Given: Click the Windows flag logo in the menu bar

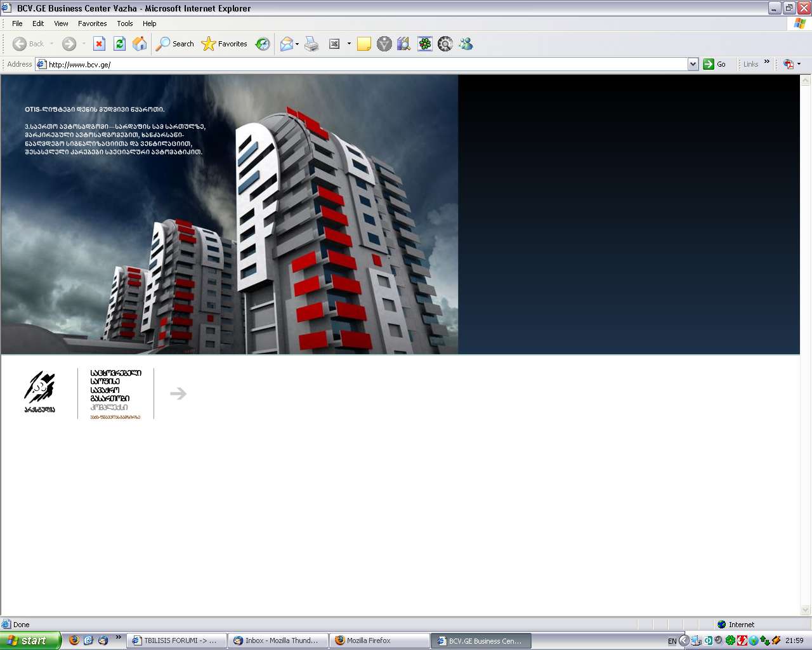Looking at the screenshot, I should point(800,23).
